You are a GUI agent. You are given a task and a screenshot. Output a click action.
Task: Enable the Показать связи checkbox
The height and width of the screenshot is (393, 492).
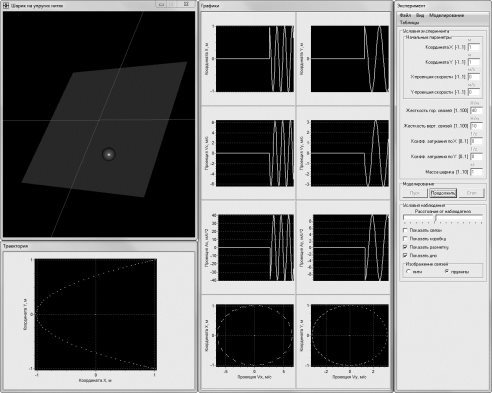[405, 230]
